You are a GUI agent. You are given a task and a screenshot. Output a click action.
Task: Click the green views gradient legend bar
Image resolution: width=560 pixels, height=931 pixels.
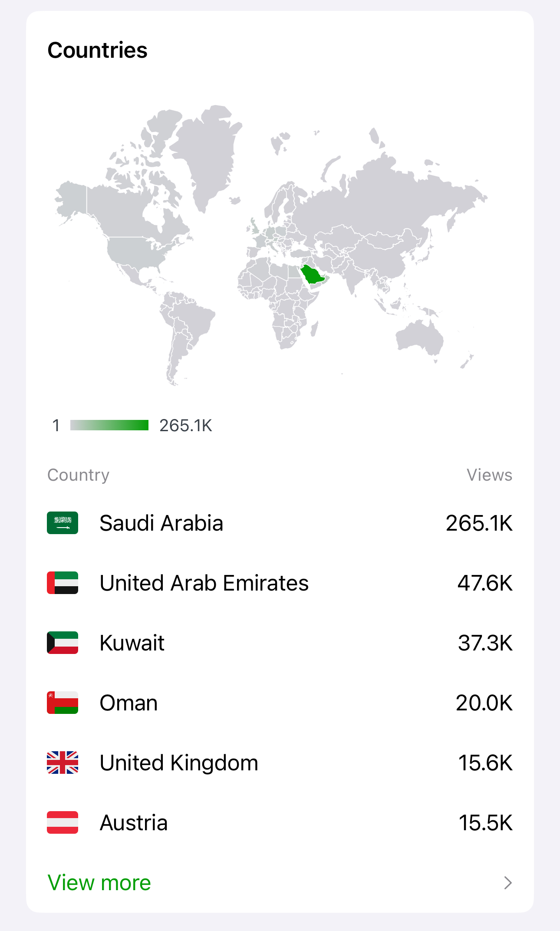(x=109, y=425)
